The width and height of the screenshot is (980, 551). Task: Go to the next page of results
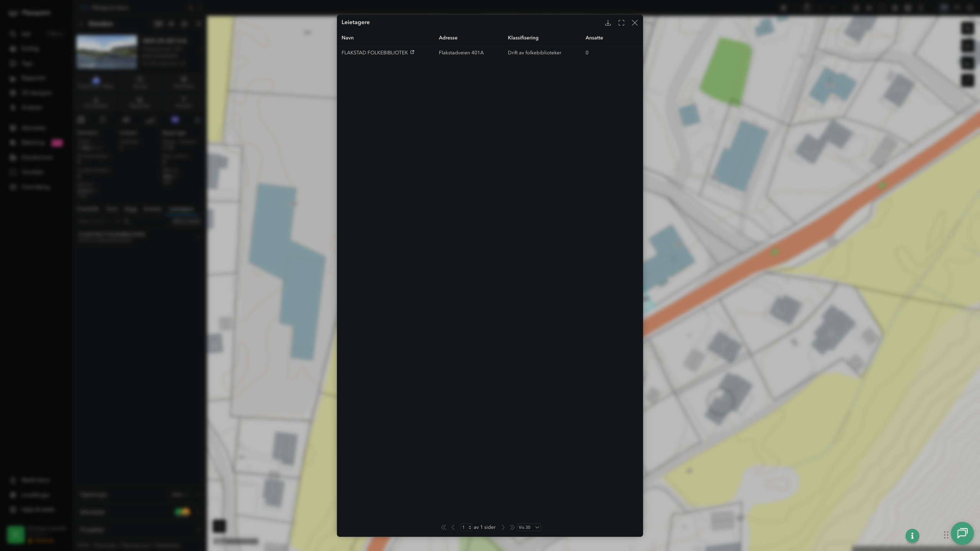pos(503,527)
